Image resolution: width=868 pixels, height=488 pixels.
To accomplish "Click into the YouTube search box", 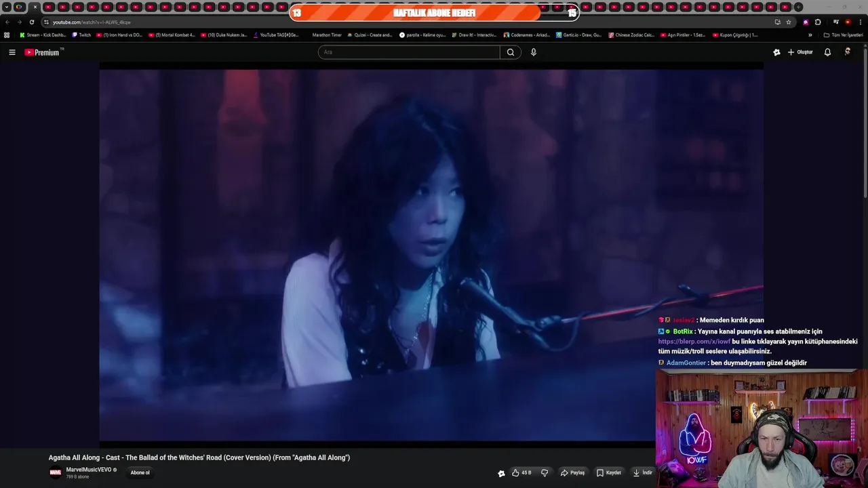I will tap(409, 52).
